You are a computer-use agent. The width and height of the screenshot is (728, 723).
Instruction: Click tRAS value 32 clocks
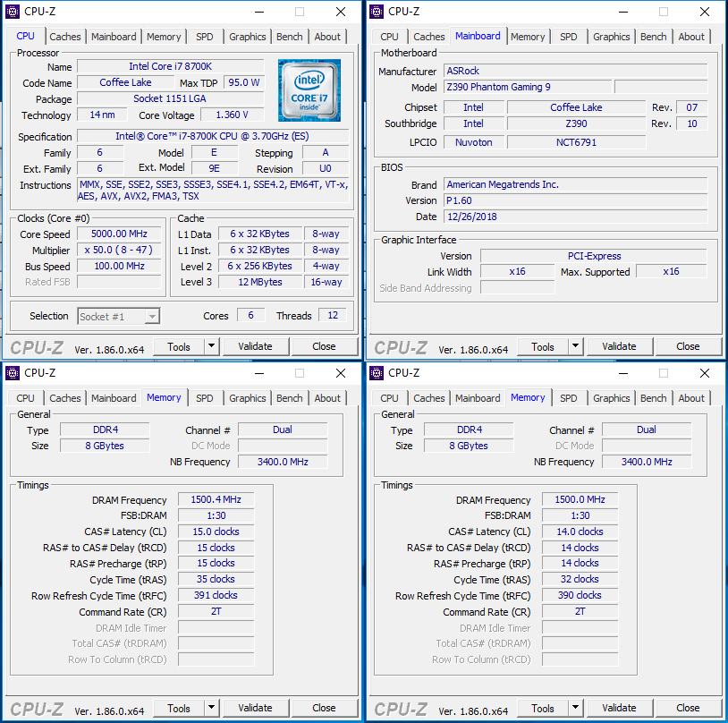click(580, 579)
